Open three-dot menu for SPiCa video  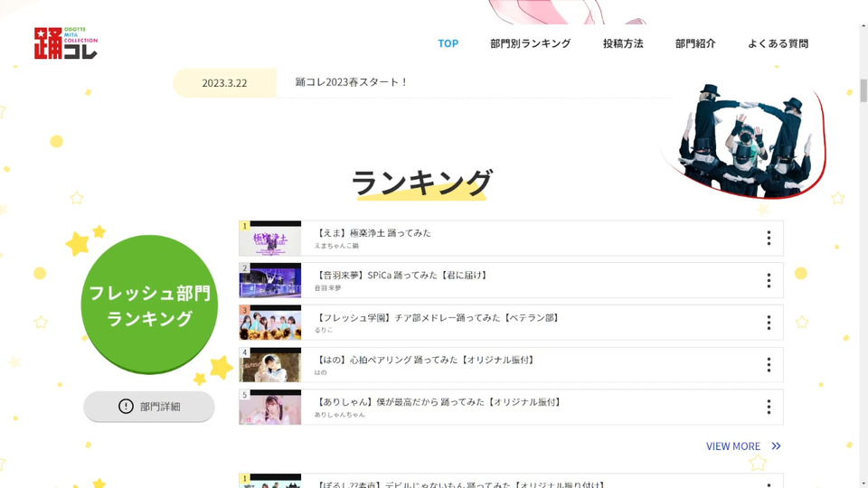click(769, 280)
